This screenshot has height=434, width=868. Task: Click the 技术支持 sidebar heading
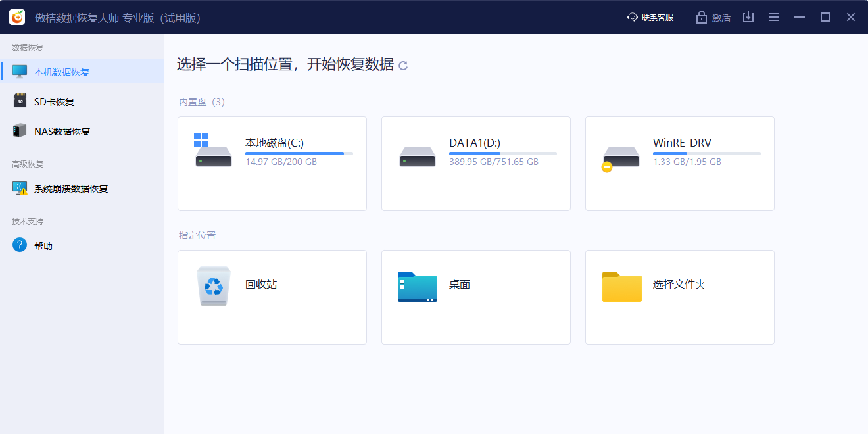[28, 222]
